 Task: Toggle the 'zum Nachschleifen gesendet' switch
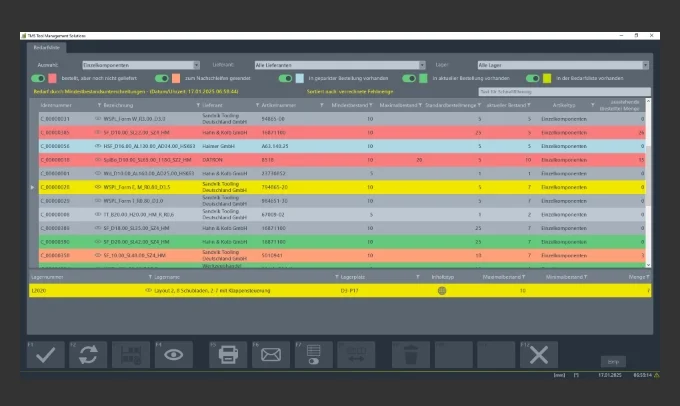tap(160, 78)
